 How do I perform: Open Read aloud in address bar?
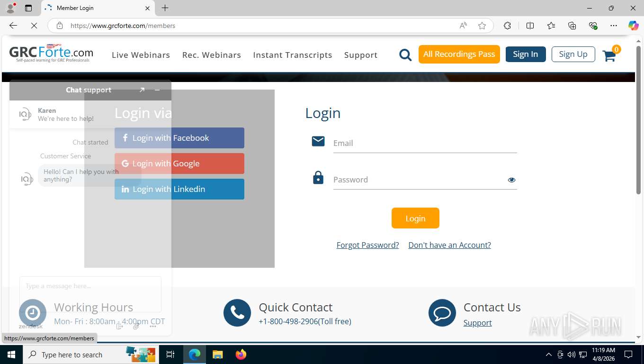pos(463,26)
